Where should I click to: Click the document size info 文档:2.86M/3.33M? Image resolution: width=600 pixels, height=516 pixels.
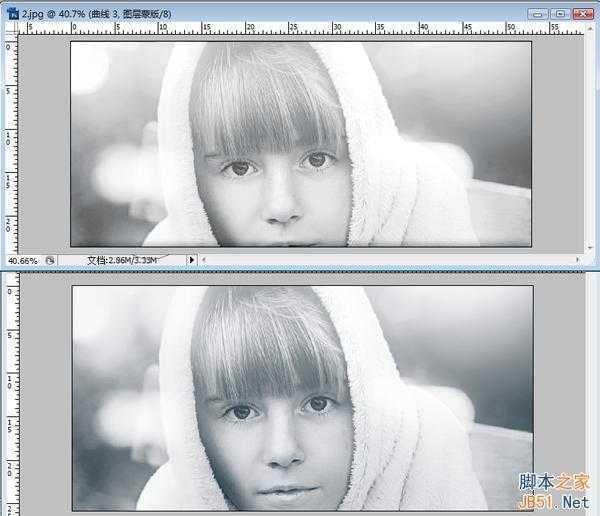(x=122, y=260)
